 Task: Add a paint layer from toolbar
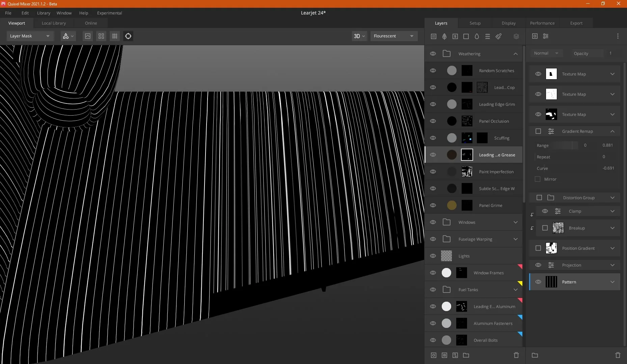[x=498, y=36]
